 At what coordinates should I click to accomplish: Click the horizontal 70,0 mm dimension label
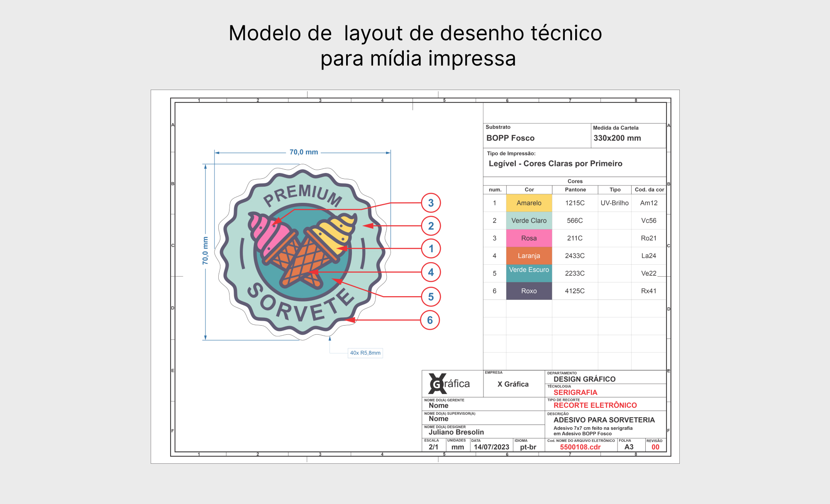[304, 152]
